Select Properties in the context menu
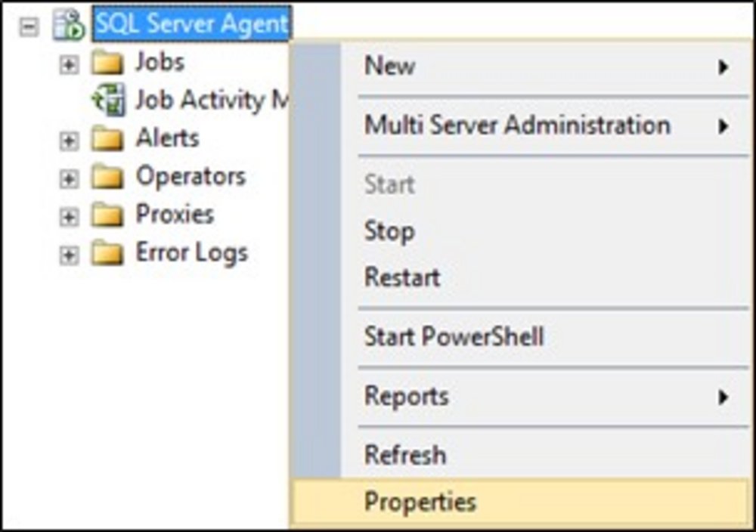Screen dimensions: 756x532 (420, 502)
